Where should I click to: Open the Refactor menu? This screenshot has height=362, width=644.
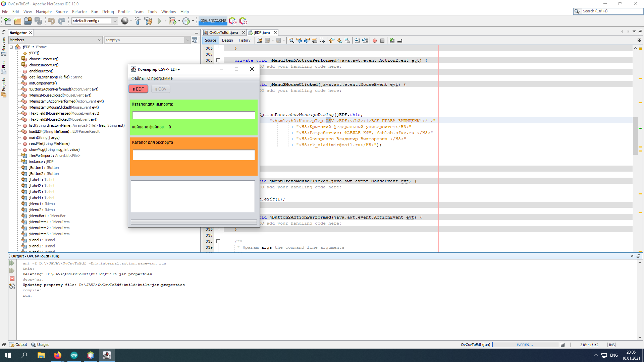coord(79,11)
